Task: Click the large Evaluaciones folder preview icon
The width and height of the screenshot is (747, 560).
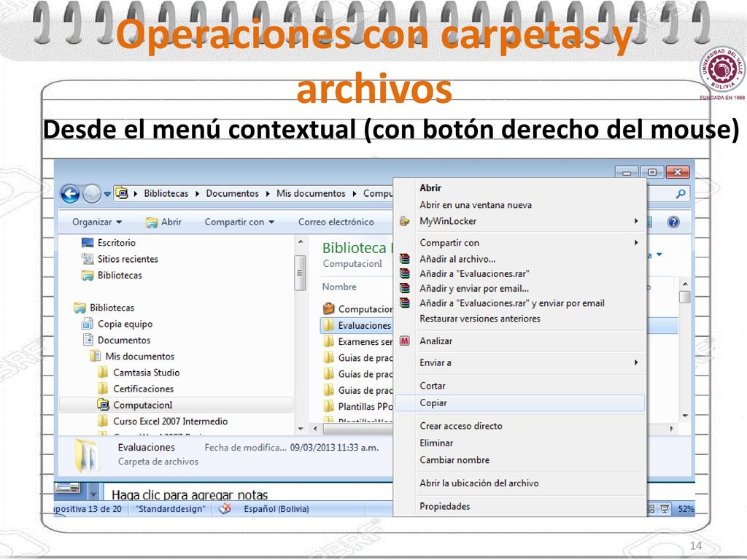Action: pyautogui.click(x=87, y=456)
